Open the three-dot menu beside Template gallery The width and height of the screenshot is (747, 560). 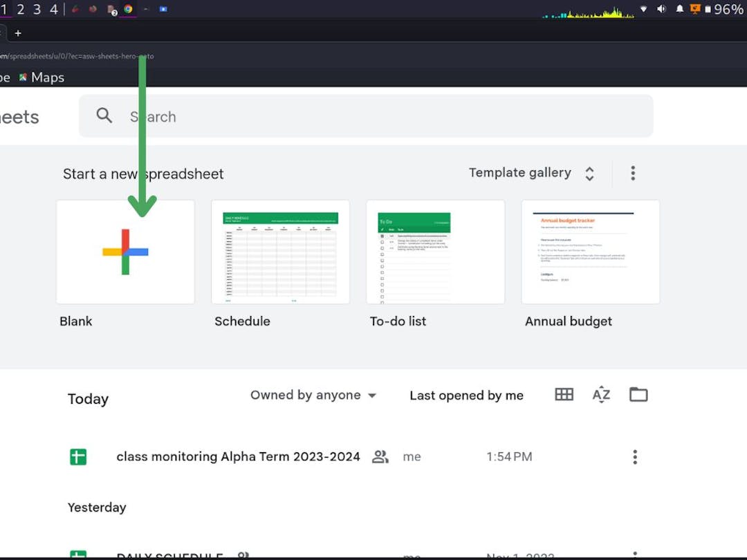(x=632, y=172)
